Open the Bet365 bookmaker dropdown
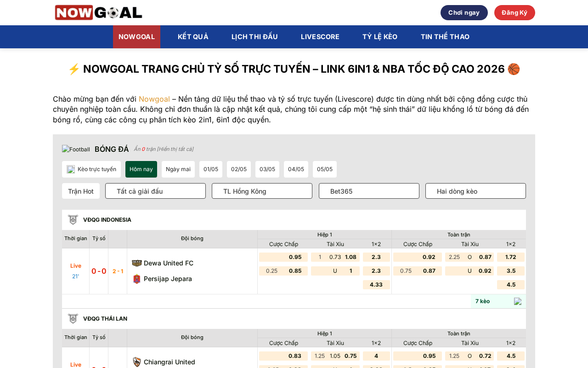588x368 pixels. coord(369,191)
